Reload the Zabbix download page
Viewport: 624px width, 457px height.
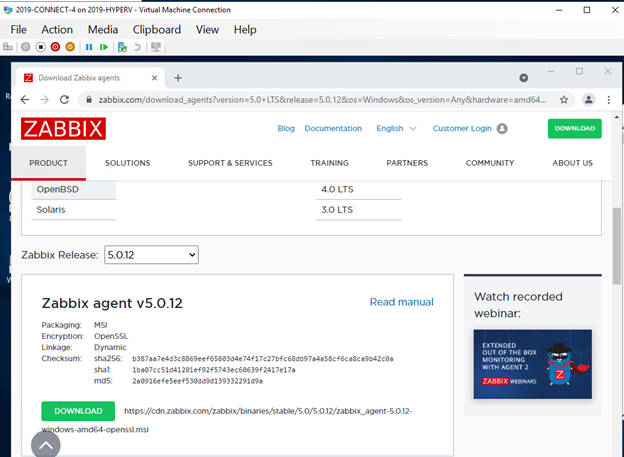pos(64,100)
